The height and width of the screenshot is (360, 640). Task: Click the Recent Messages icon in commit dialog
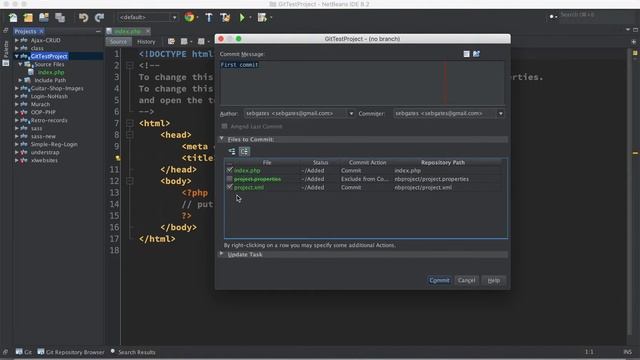467,54
